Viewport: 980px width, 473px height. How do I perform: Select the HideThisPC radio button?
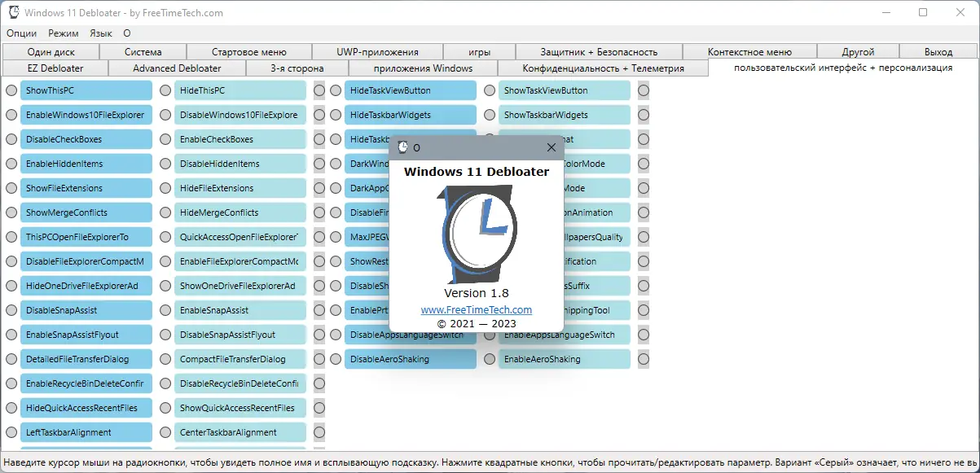[165, 90]
